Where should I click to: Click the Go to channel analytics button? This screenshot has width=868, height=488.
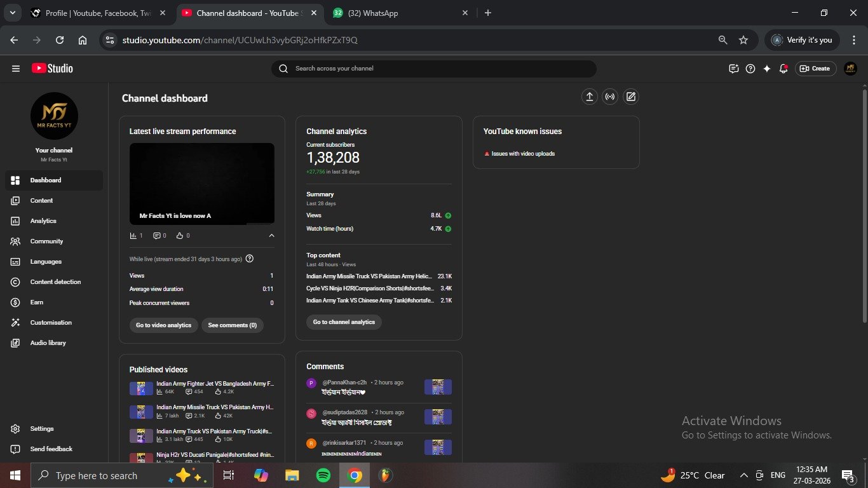tap(344, 322)
